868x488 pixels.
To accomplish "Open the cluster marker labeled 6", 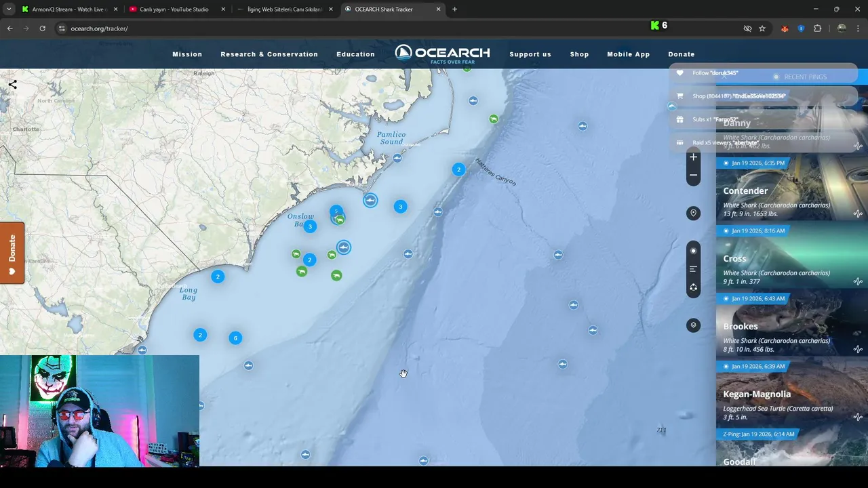I will [235, 338].
